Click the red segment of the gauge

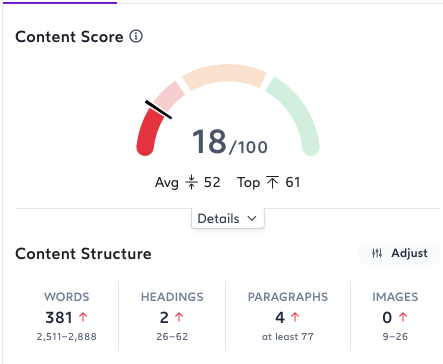click(x=148, y=133)
